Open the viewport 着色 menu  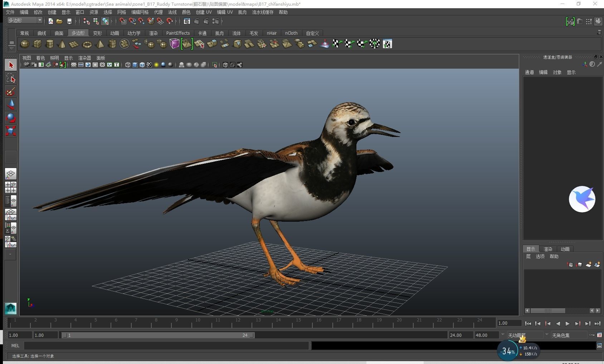40,58
